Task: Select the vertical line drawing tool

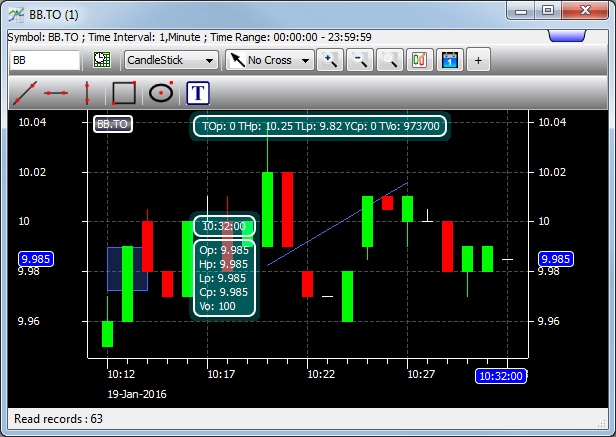Action: [x=87, y=93]
